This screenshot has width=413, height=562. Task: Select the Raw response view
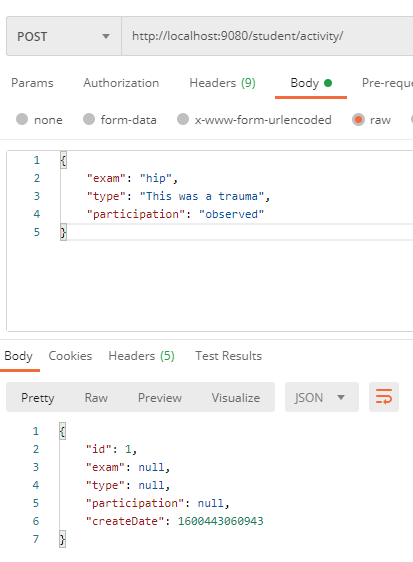click(x=96, y=397)
